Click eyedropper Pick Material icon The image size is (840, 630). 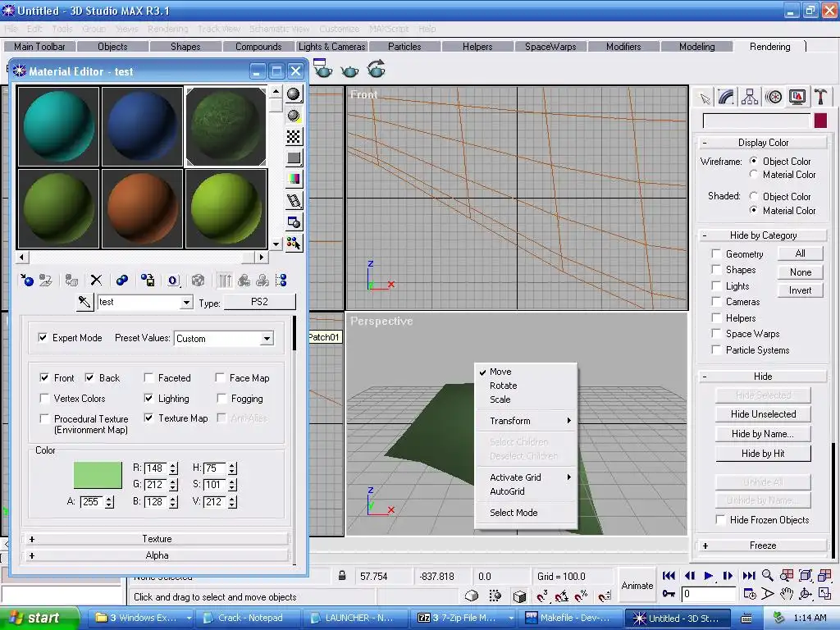(84, 302)
